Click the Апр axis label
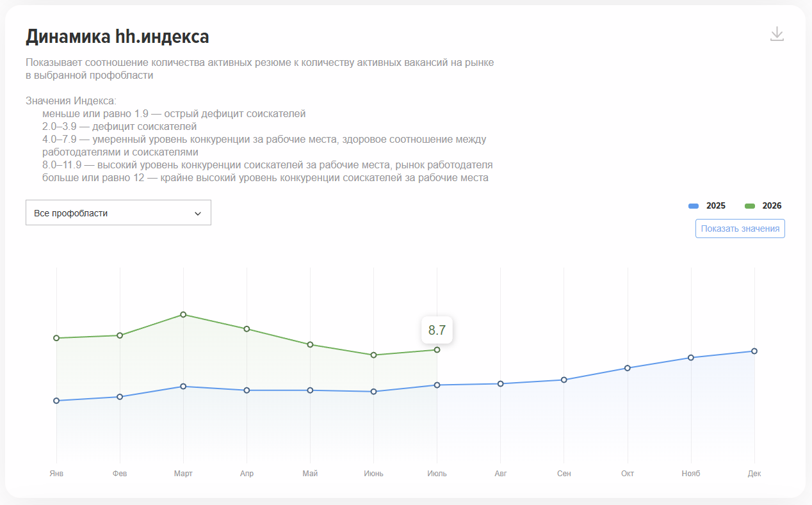 pyautogui.click(x=247, y=474)
